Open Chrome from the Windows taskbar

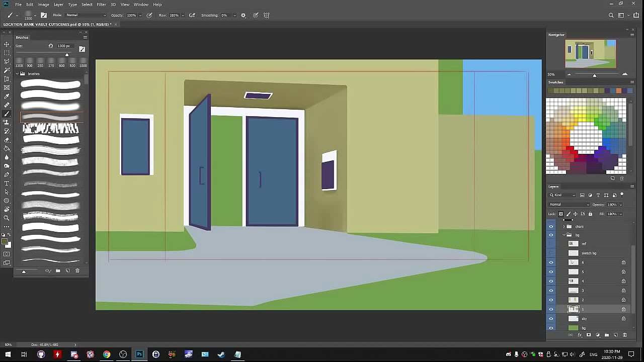tap(107, 354)
